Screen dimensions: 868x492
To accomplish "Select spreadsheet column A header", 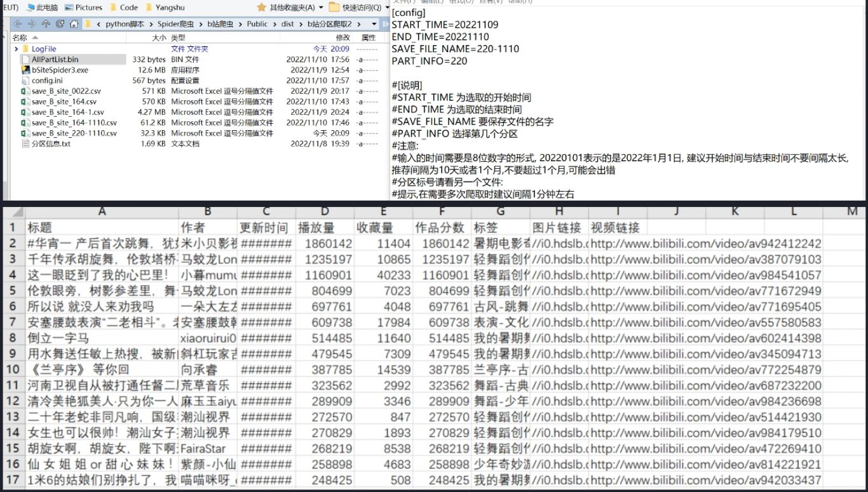I will pos(102,211).
